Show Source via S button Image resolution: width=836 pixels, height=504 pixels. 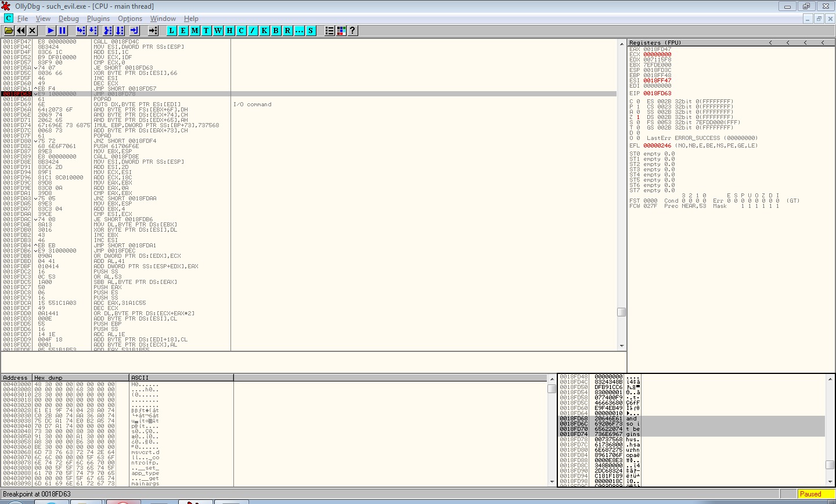pyautogui.click(x=311, y=30)
